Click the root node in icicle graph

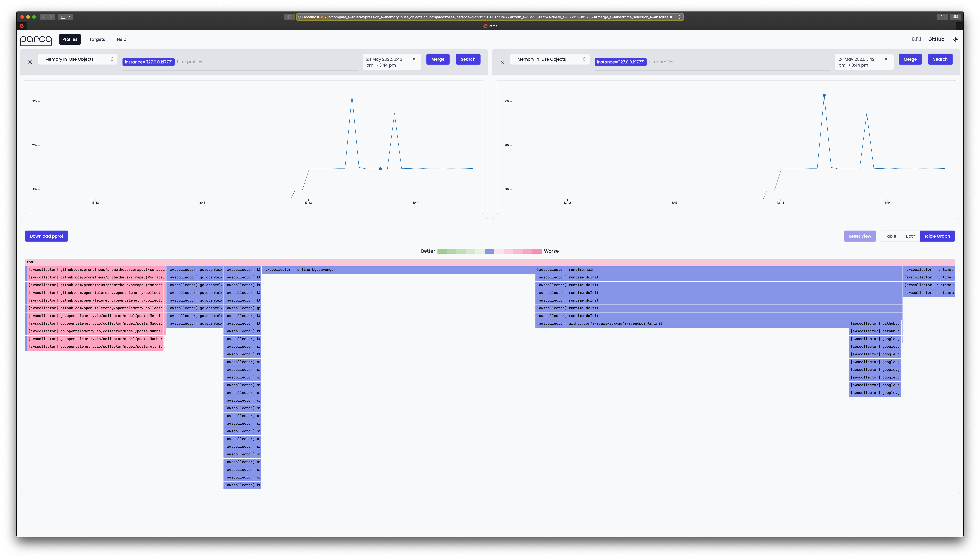pos(490,262)
